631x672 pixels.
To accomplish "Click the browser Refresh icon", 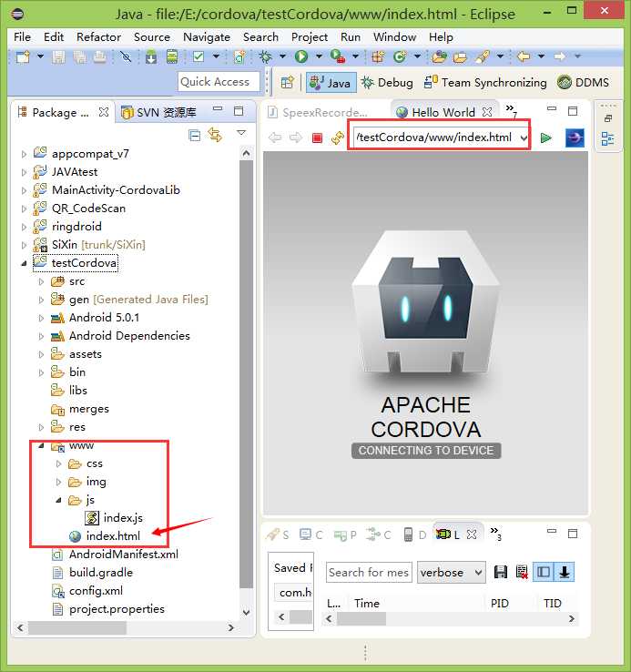I will [338, 137].
